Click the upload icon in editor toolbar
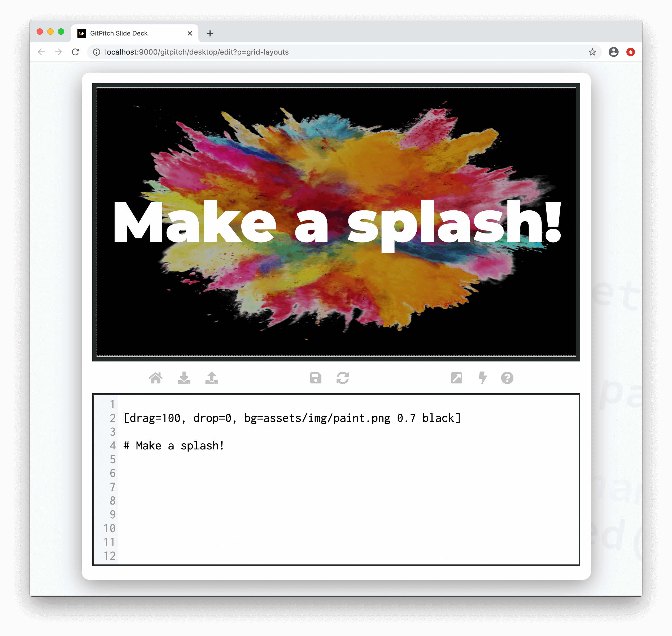This screenshot has width=672, height=636. [x=212, y=378]
